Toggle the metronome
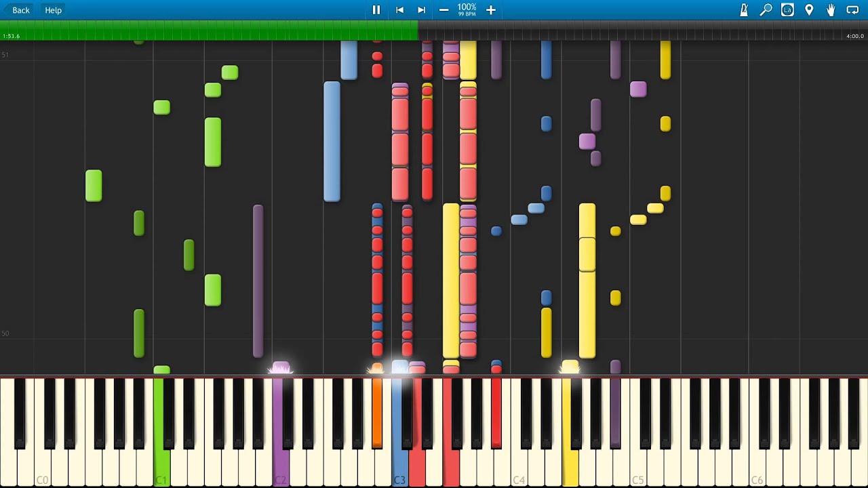Viewport: 868px width, 488px height. point(744,10)
